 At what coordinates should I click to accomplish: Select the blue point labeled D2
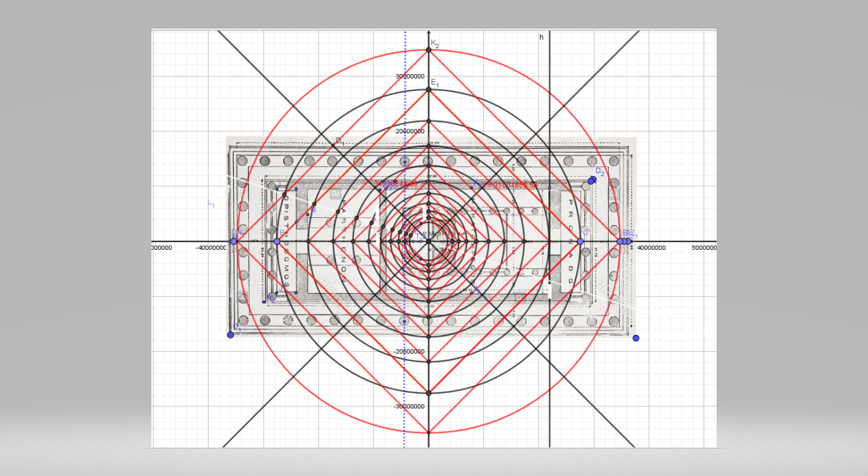coord(592,180)
